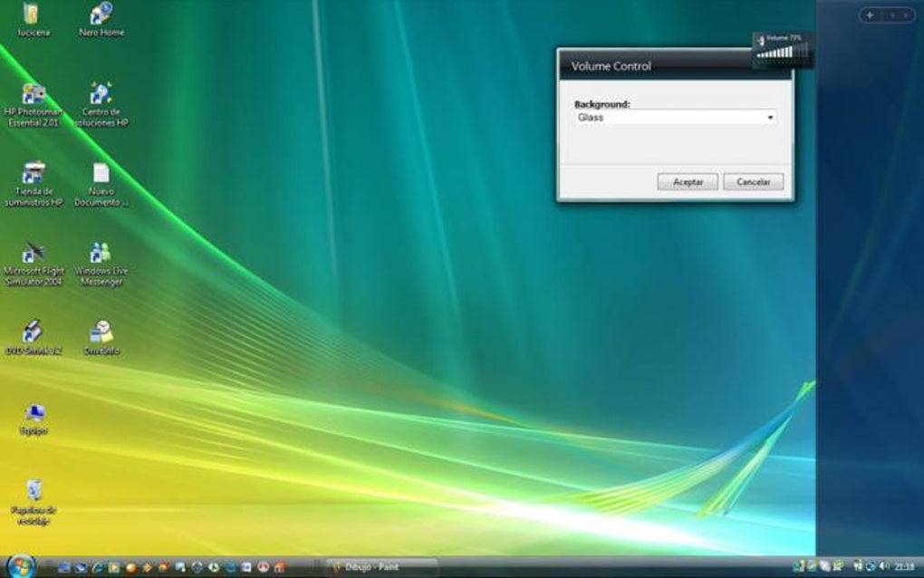Open the Papelera de reciclaje icon
Image resolution: width=924 pixels, height=578 pixels.
pyautogui.click(x=34, y=503)
